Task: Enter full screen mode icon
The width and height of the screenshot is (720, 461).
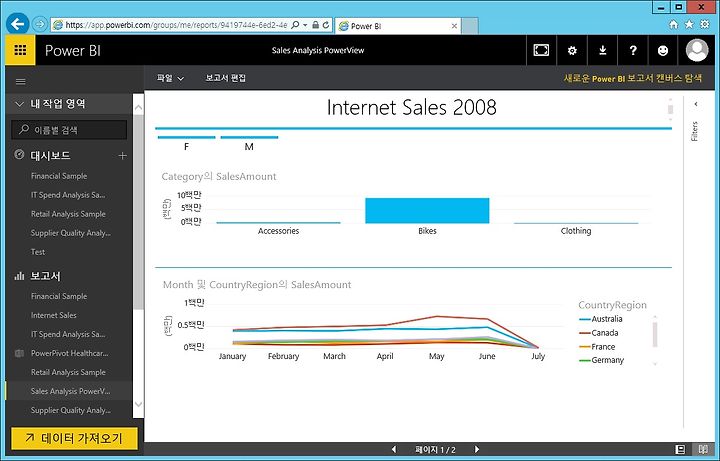Action: 541,50
